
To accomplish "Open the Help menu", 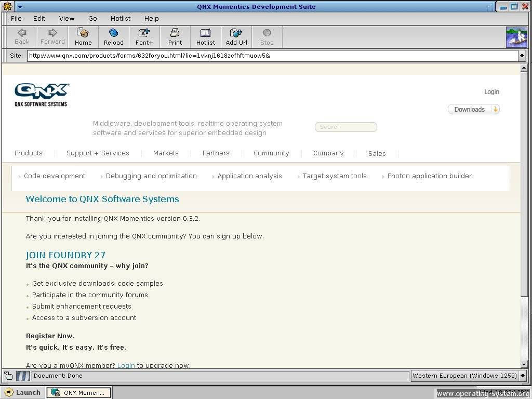I will pos(151,19).
